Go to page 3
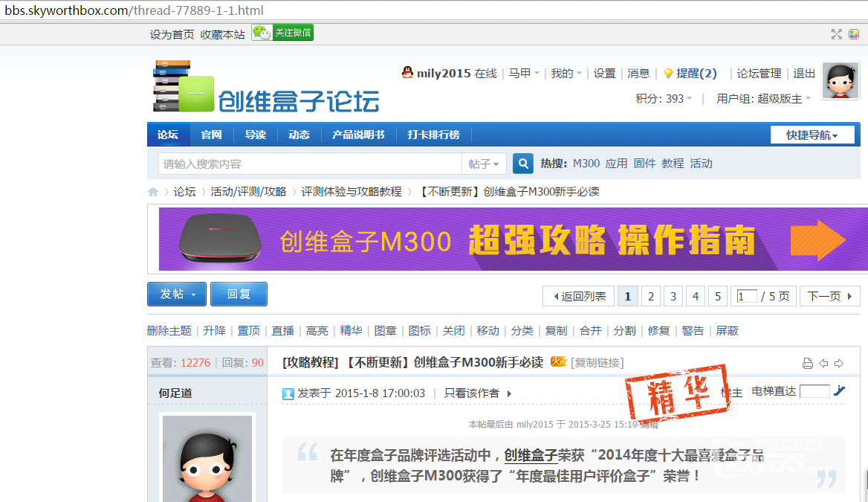The width and height of the screenshot is (868, 502). point(673,297)
